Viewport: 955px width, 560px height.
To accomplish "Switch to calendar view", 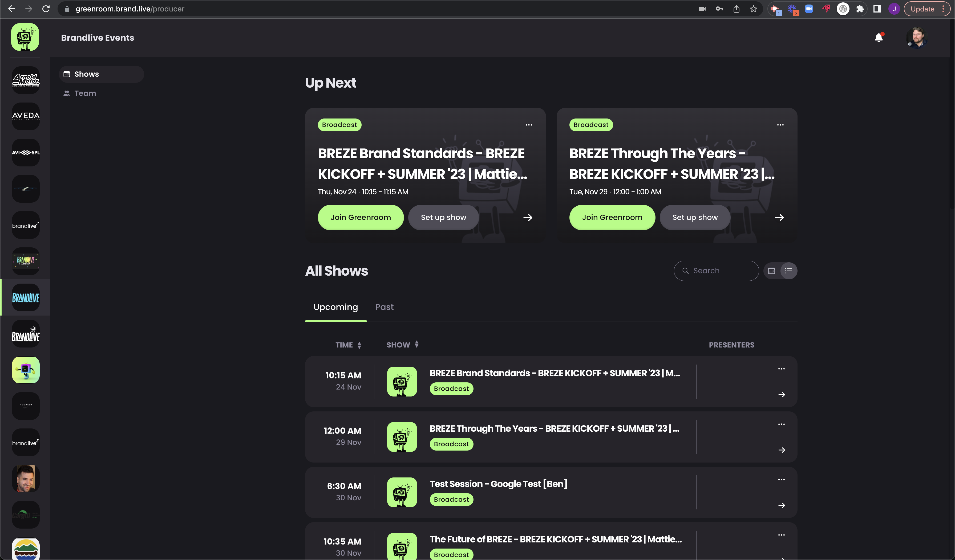I will pos(771,271).
